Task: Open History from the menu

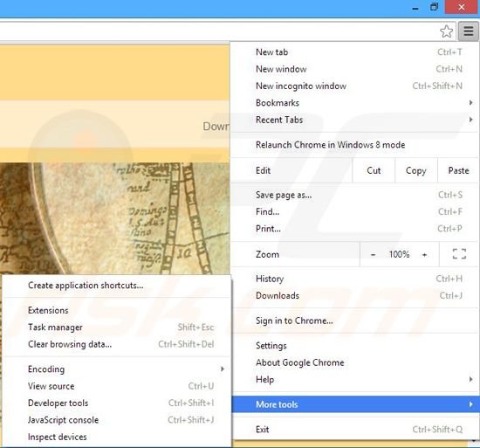Action: (x=354, y=279)
